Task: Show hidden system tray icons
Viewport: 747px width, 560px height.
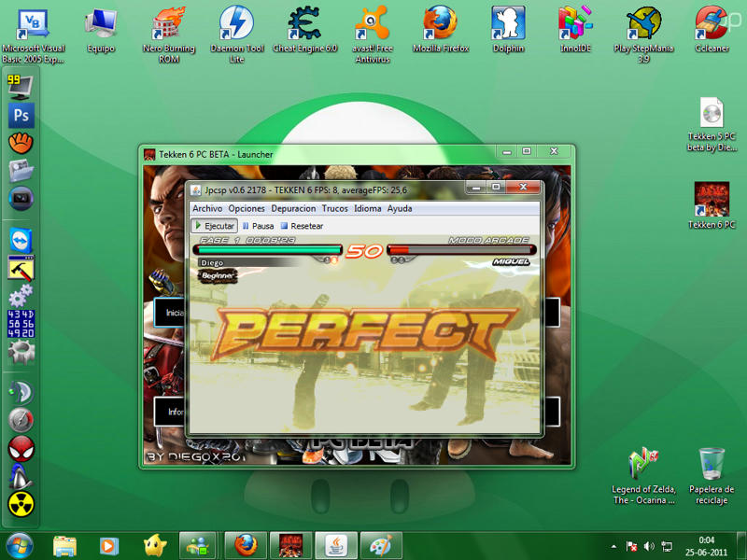Action: 613,546
